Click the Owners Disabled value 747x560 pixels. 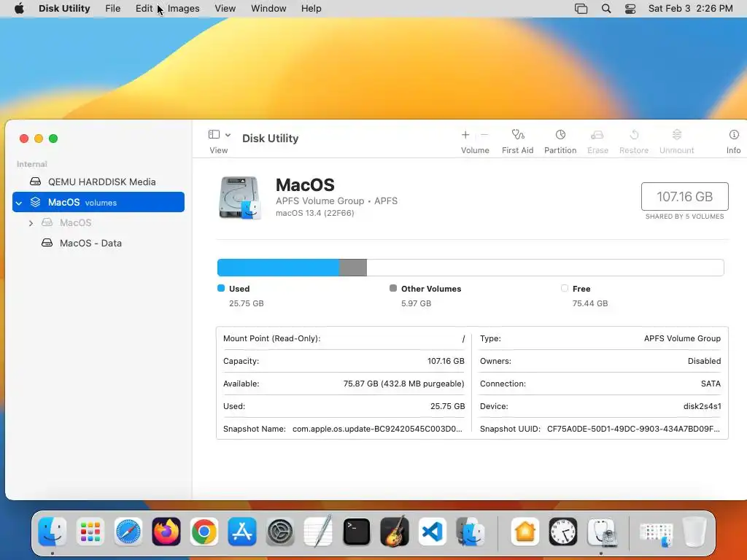pos(704,361)
